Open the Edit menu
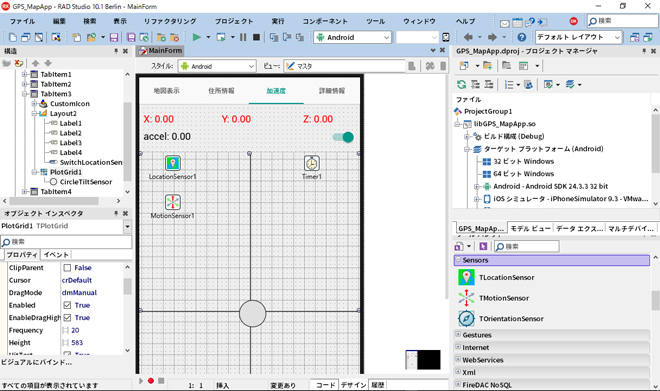 (x=59, y=21)
